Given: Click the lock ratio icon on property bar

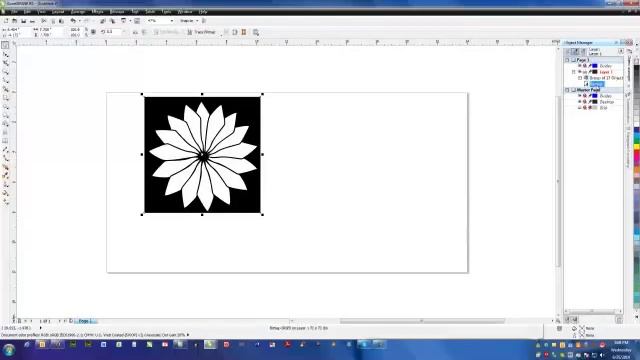Looking at the screenshot, I should 93,32.
